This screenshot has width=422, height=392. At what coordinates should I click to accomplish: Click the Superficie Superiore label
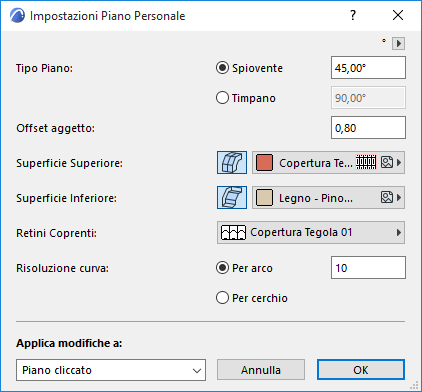point(69,163)
